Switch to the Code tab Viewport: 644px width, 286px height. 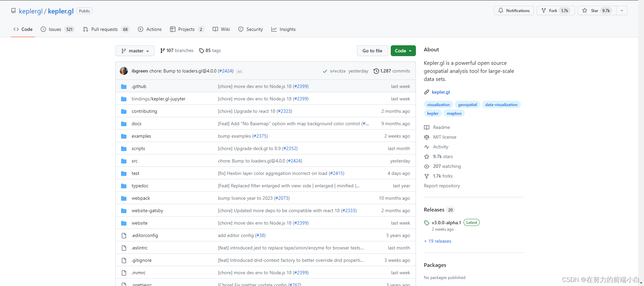point(23,29)
